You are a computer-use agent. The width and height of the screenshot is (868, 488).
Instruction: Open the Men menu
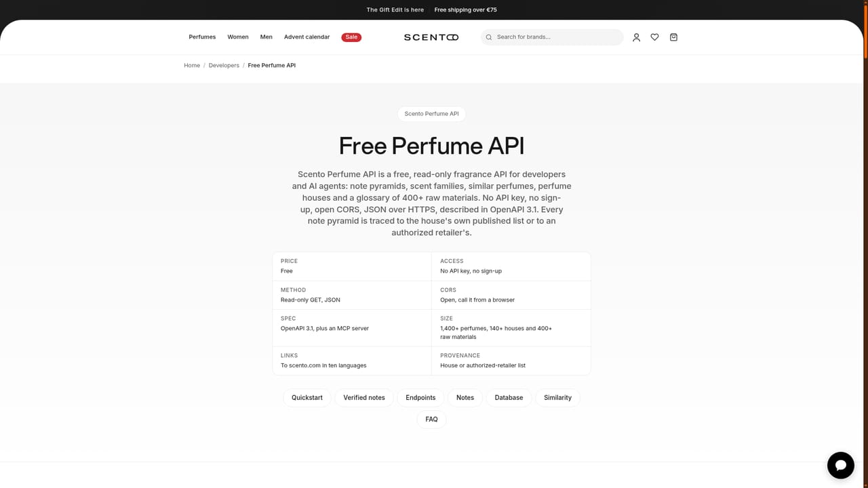pos(267,37)
